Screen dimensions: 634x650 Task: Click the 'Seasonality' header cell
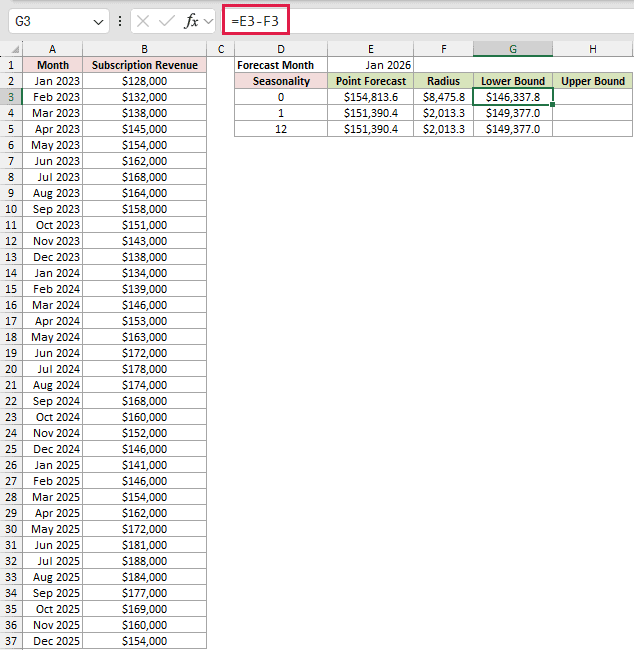281,81
